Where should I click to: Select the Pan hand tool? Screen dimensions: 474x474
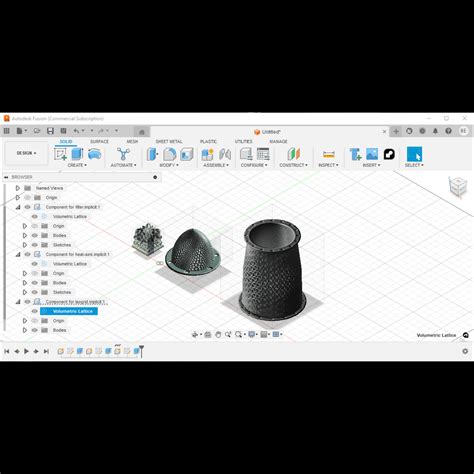(x=218, y=334)
